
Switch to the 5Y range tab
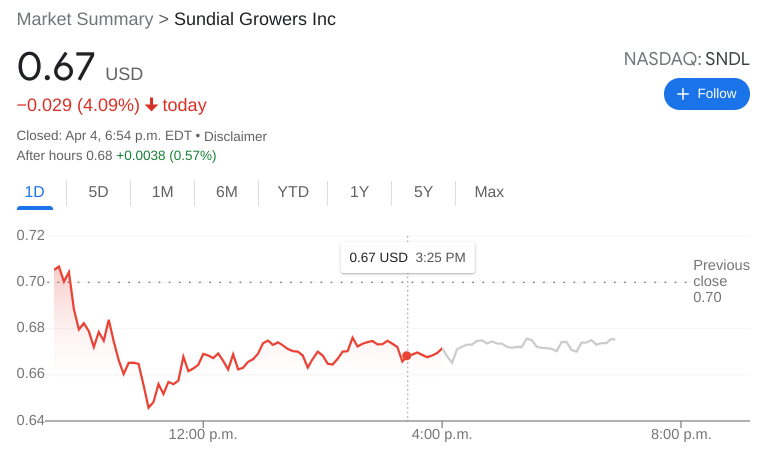[423, 192]
